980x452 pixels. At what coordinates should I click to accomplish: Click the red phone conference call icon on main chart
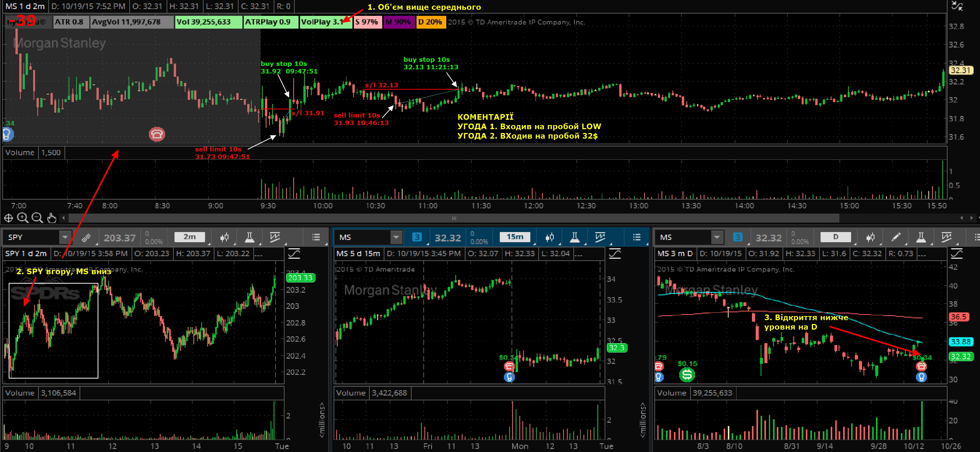[157, 134]
